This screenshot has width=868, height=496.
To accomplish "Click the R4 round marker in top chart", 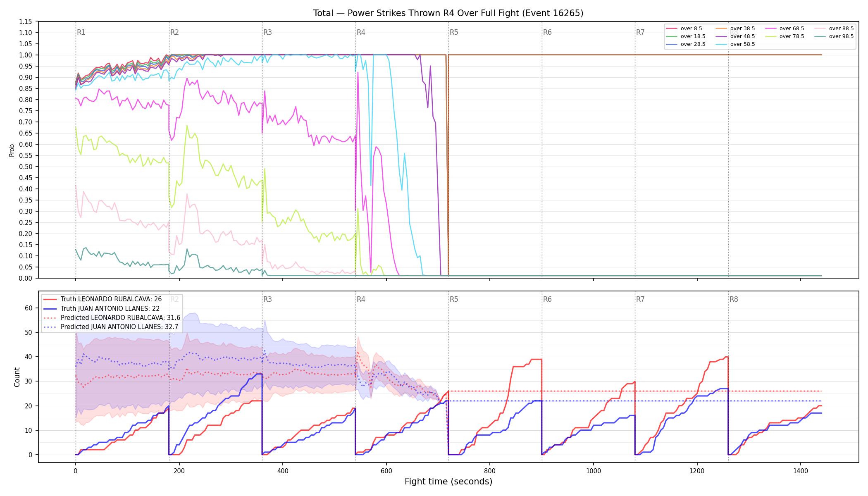I will [361, 32].
